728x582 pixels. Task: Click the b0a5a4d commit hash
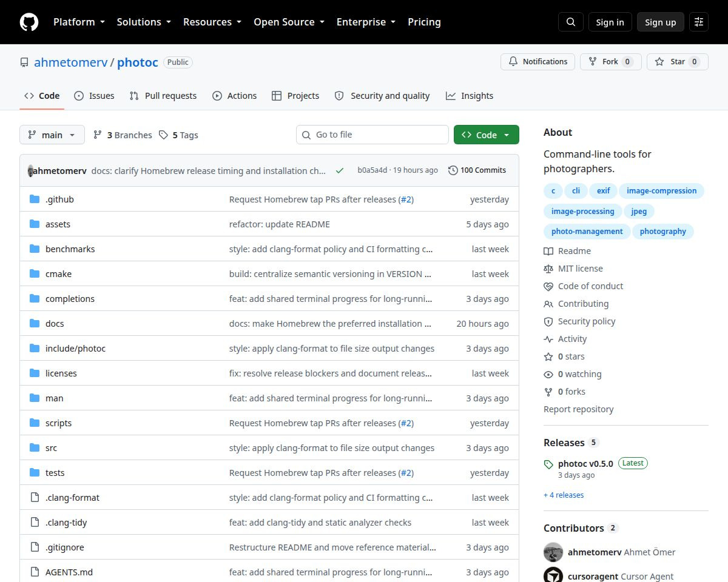[372, 170]
